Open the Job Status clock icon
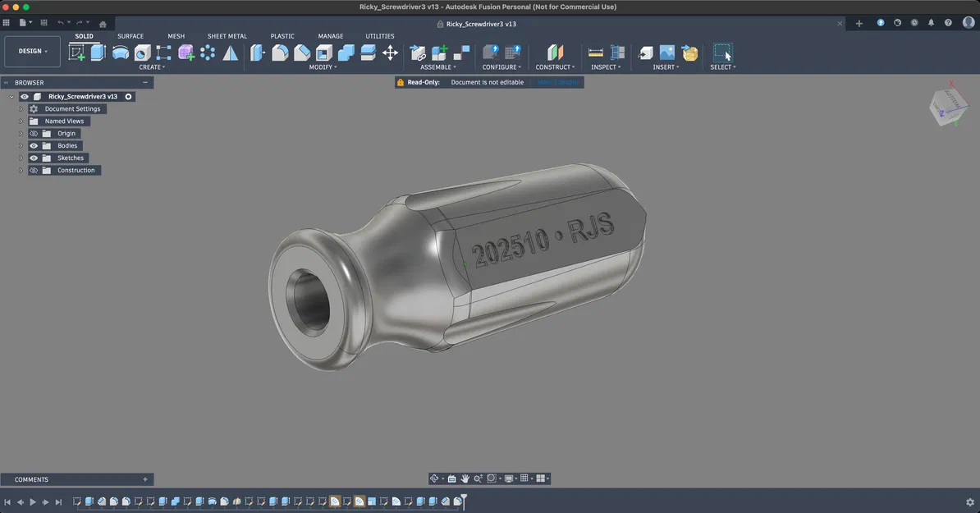The width and height of the screenshot is (980, 513). coord(914,23)
